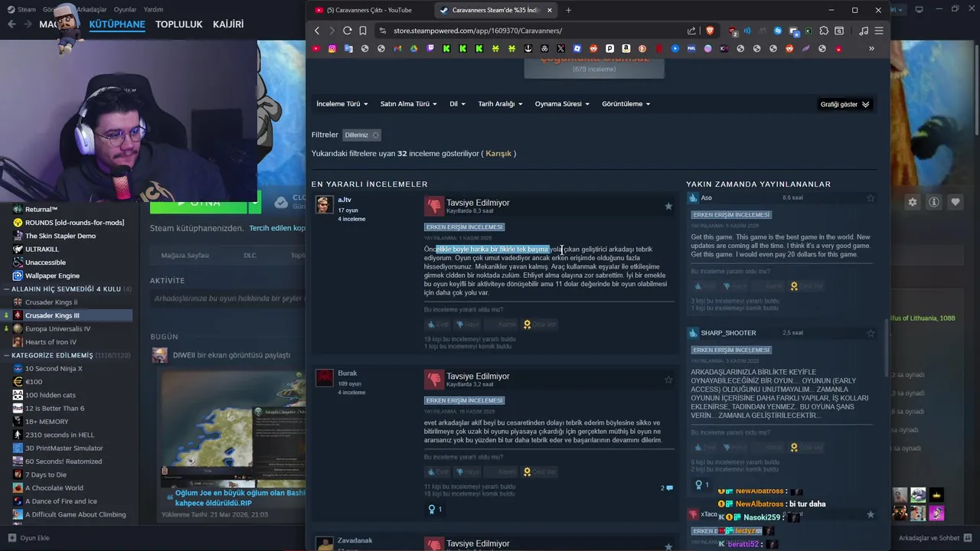Expand Grafiği göster graph toggle

tap(845, 104)
